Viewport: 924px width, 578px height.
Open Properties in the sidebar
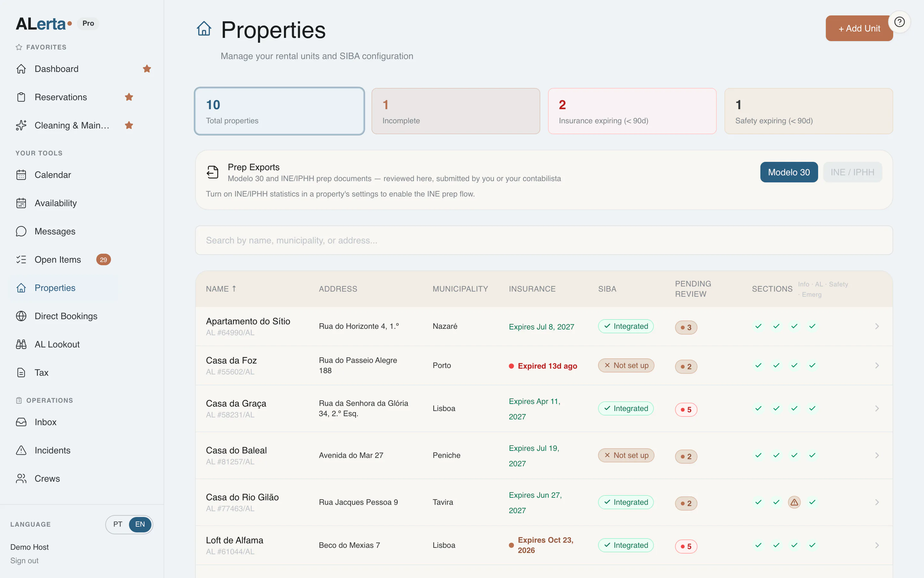[55, 288]
